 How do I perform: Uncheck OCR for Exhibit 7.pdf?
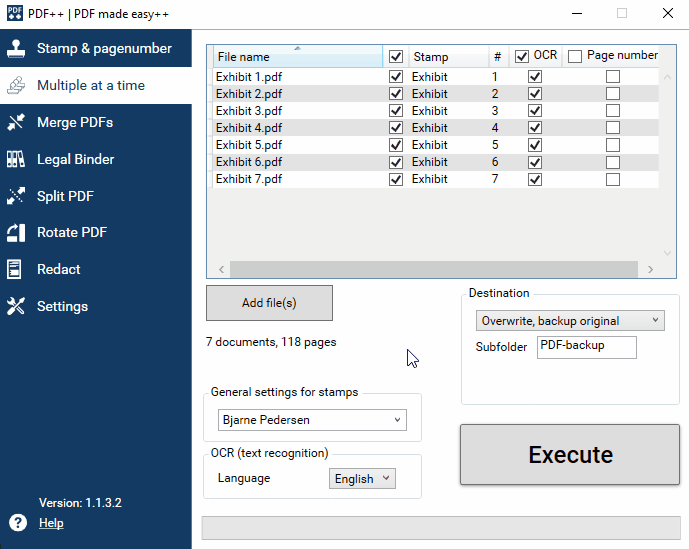(535, 179)
